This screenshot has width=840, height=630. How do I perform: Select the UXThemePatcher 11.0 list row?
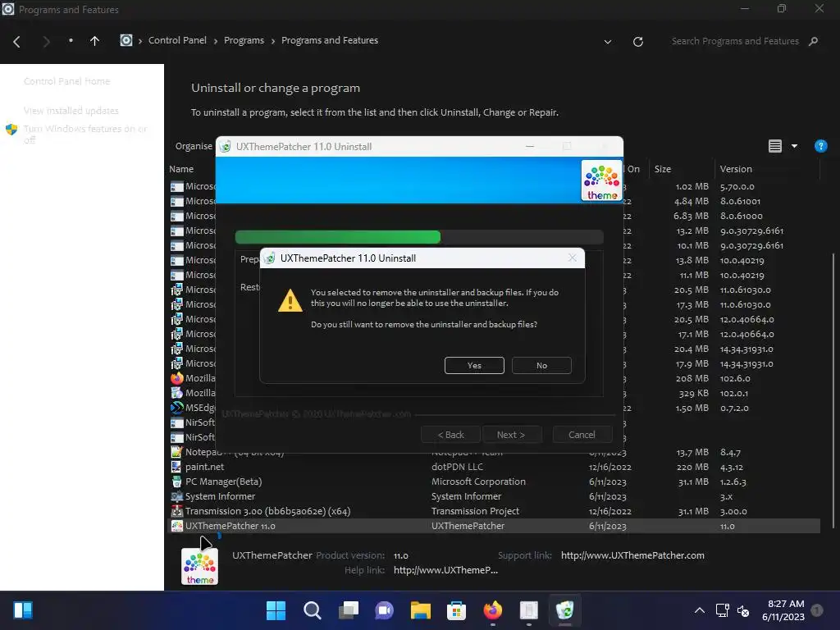point(494,526)
